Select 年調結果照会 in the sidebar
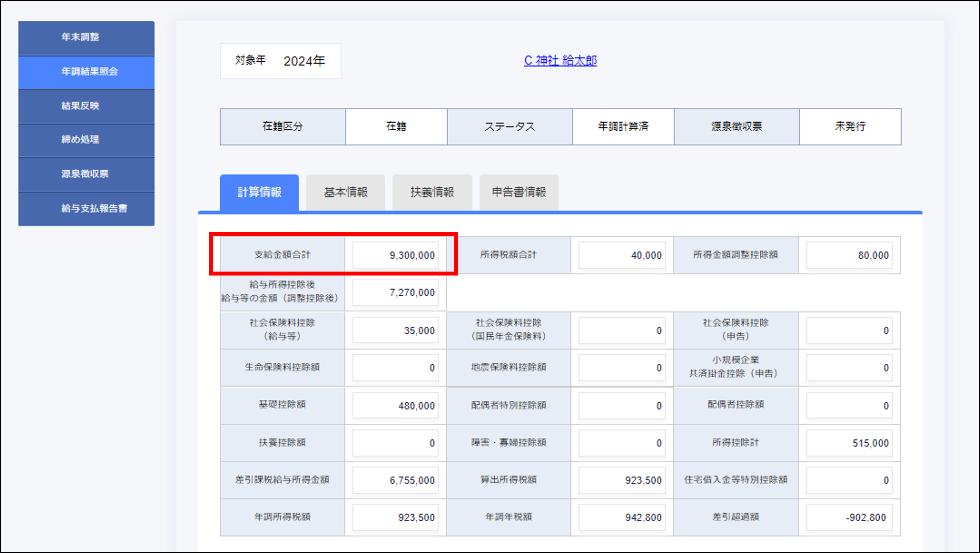980x553 pixels. [x=86, y=72]
